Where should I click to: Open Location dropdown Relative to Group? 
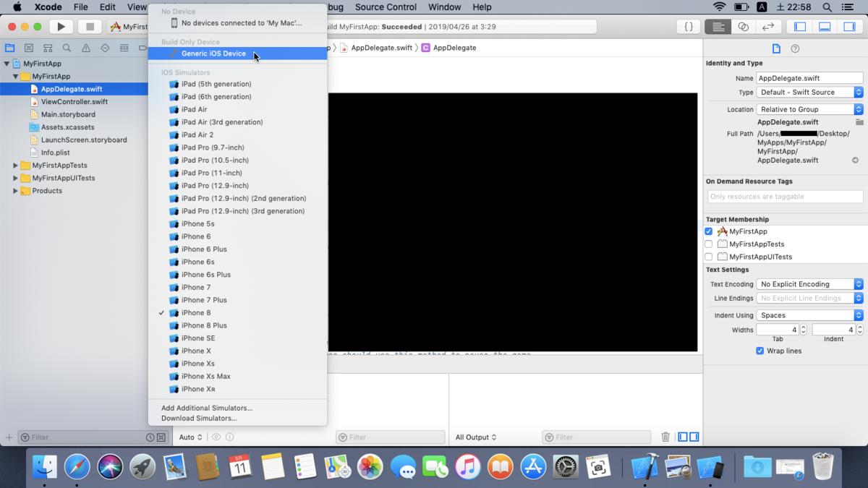tap(809, 109)
